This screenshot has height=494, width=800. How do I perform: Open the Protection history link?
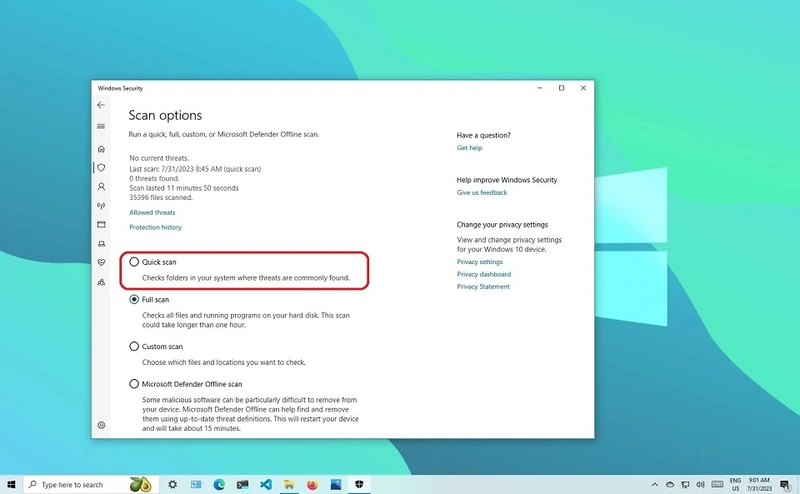(155, 227)
